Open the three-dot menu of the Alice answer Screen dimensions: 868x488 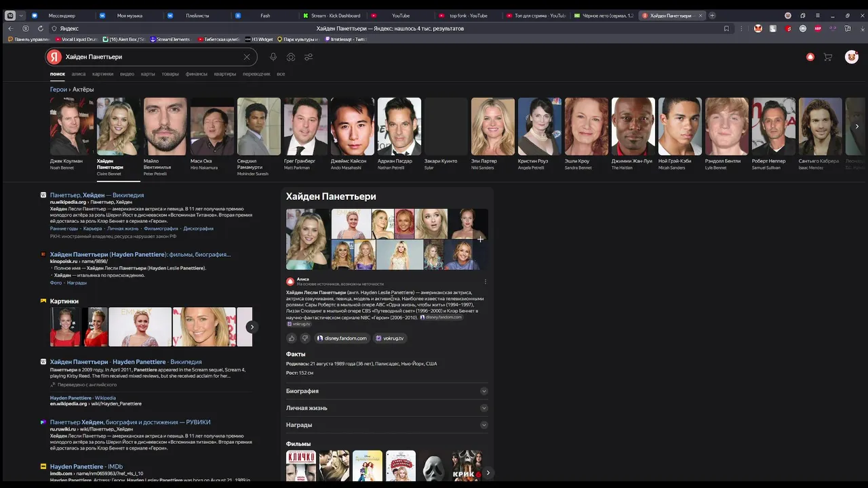[485, 281]
